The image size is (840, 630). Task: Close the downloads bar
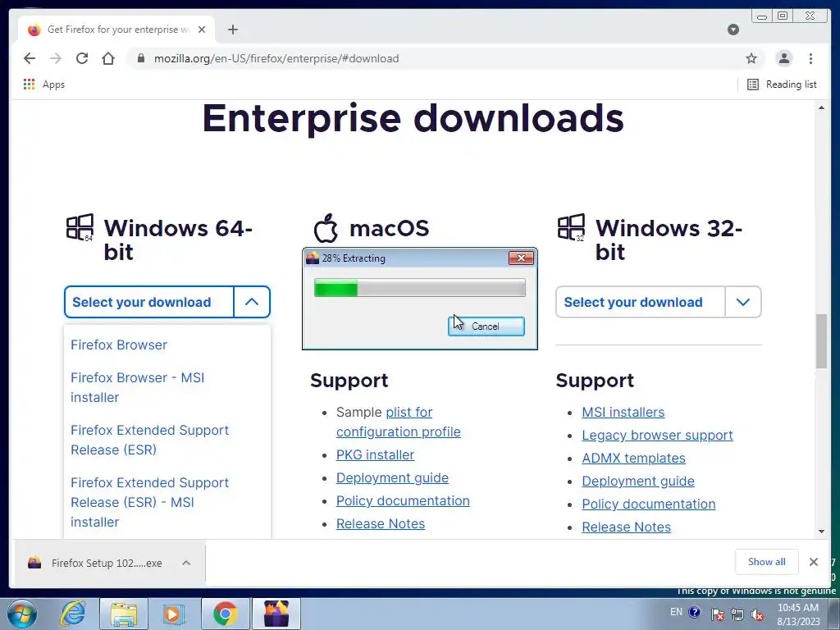point(814,562)
